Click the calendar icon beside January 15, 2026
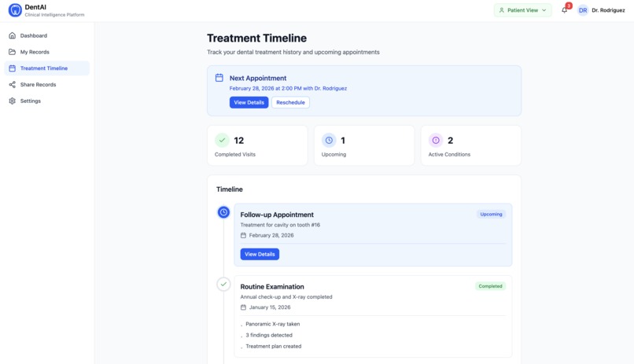 click(243, 307)
